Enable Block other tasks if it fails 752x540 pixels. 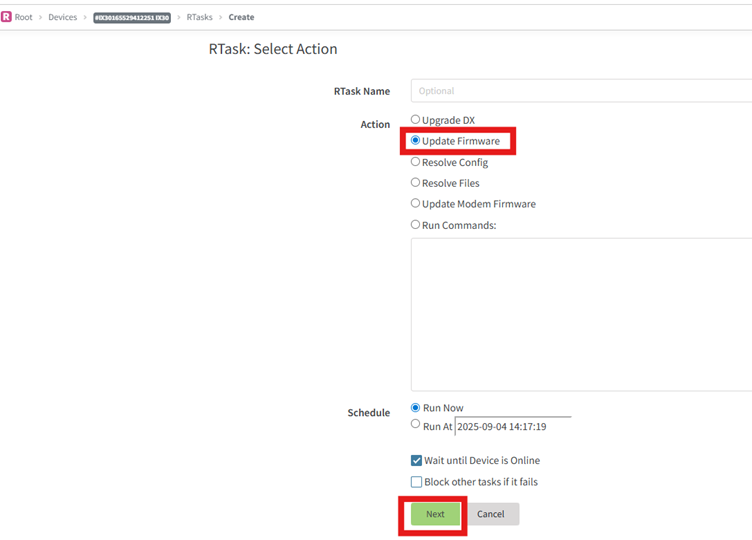point(417,482)
